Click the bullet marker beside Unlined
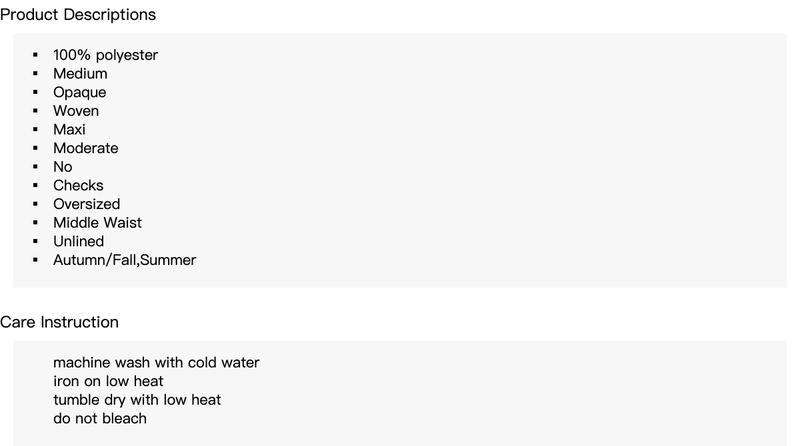The image size is (800, 446). (x=35, y=241)
